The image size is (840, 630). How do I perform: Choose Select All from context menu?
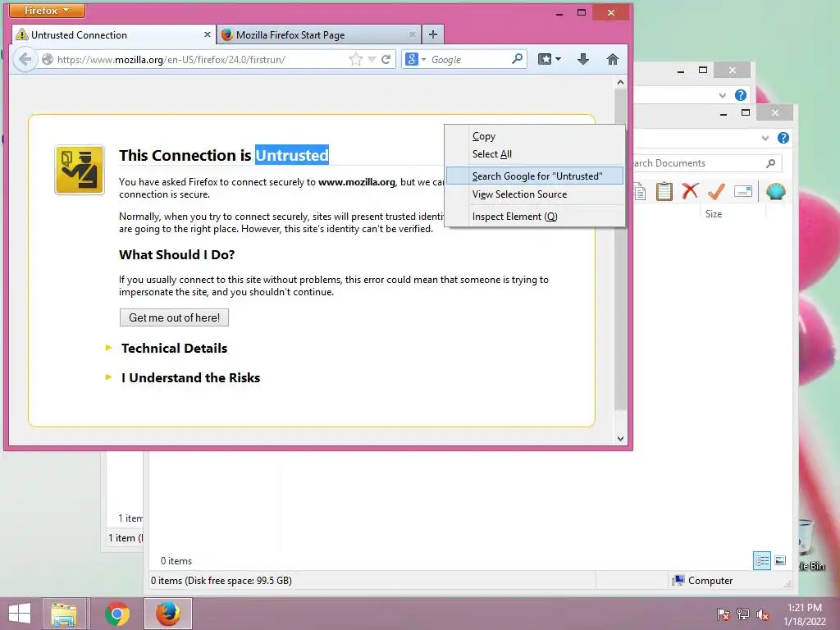(x=535, y=154)
